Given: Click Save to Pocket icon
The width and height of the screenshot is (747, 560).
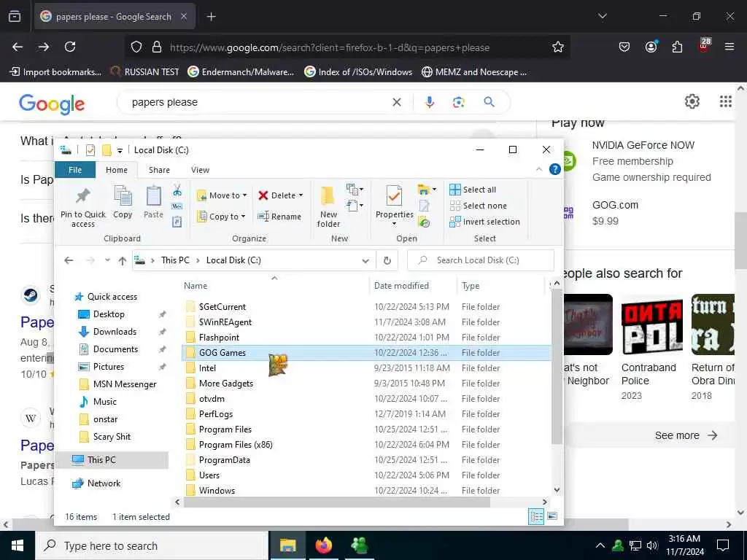Looking at the screenshot, I should click(624, 47).
